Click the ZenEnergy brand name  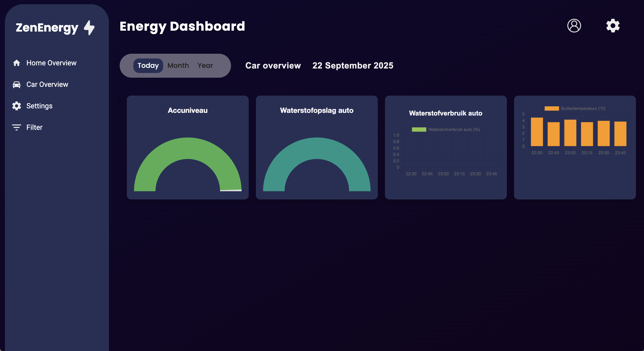[x=47, y=28]
